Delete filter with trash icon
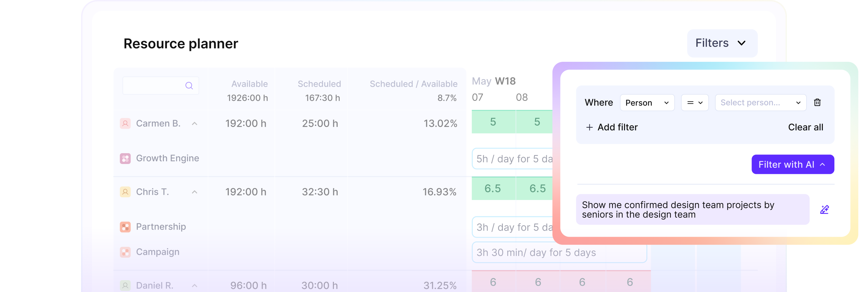 click(817, 102)
